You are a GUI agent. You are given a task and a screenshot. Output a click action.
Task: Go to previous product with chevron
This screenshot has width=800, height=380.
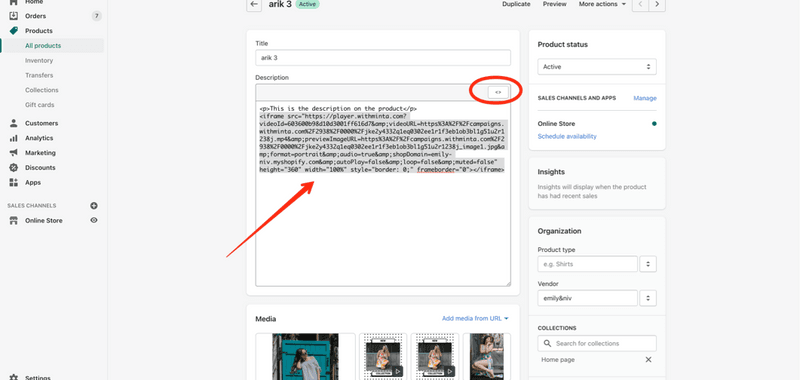[x=640, y=4]
